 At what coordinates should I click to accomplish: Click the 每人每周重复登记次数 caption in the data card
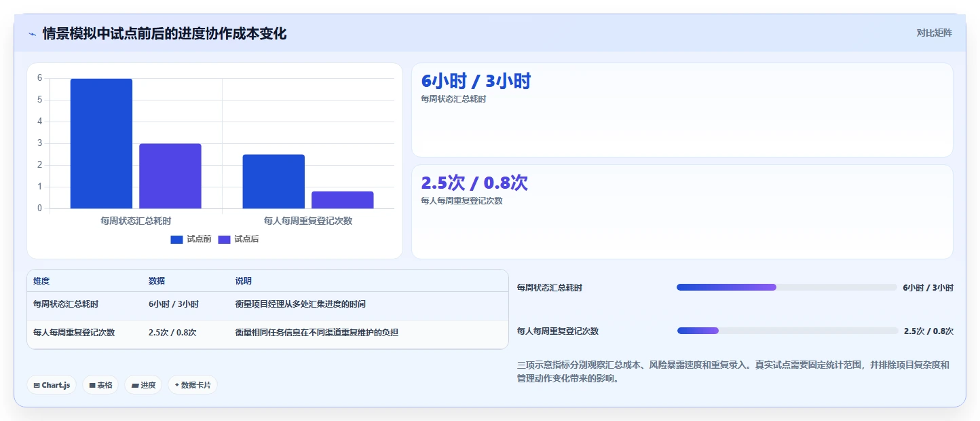tap(461, 201)
